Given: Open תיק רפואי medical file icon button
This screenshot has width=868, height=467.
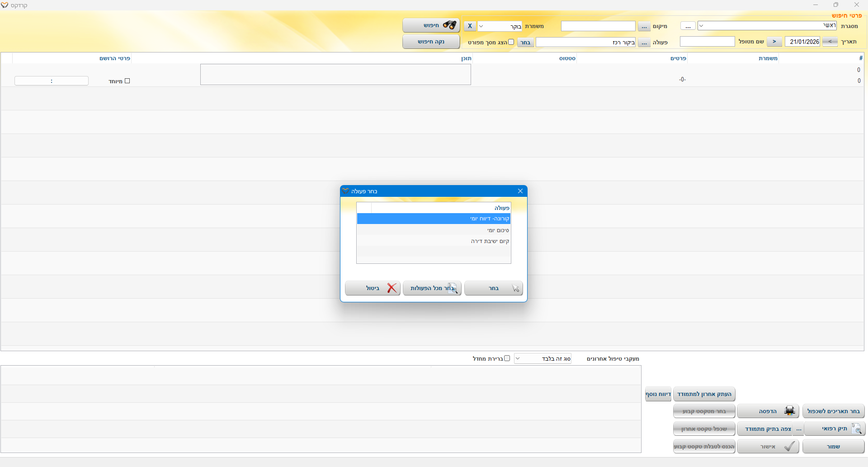Looking at the screenshot, I should click(x=835, y=429).
